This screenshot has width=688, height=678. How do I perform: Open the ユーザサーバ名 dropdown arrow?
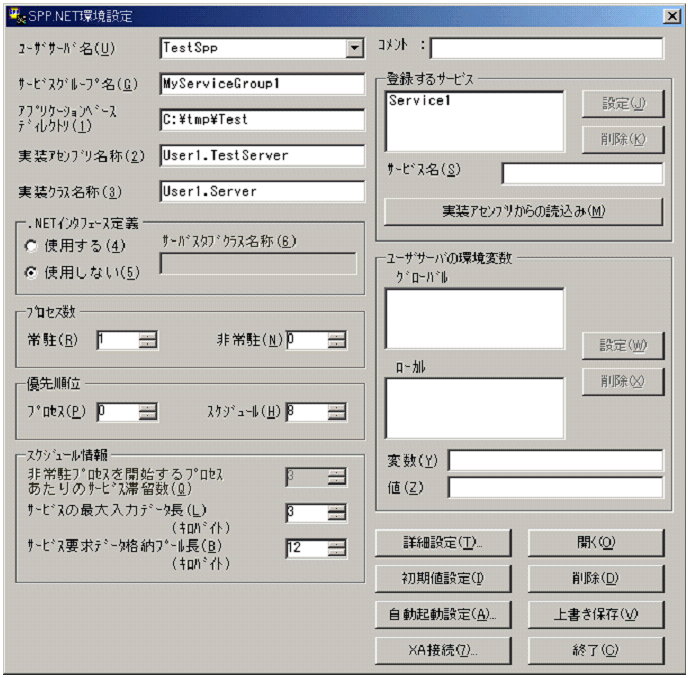coord(354,48)
